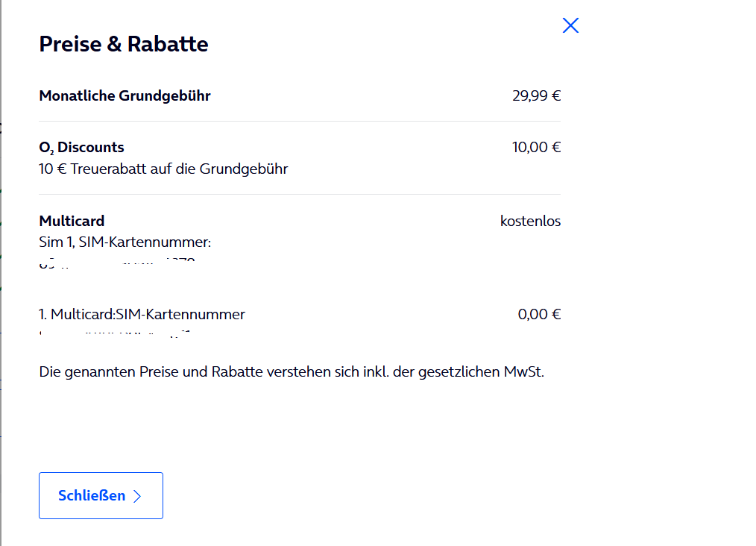Click the subscript 2 in O2 Discounts
This screenshot has height=546, width=756.
tap(51, 152)
